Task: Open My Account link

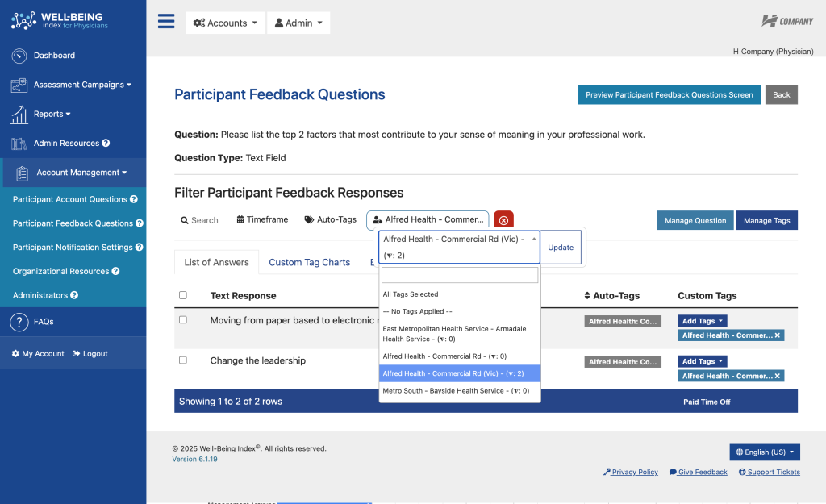Action: pos(38,353)
